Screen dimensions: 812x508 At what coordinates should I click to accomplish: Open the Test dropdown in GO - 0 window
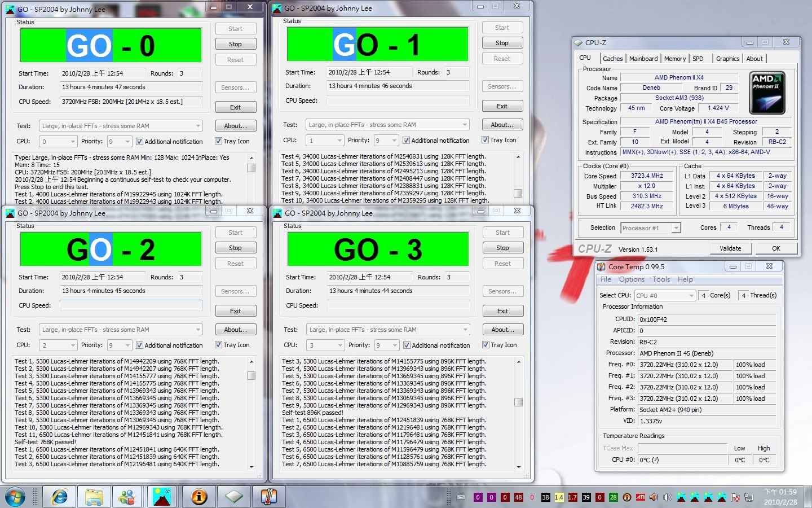pyautogui.click(x=121, y=126)
